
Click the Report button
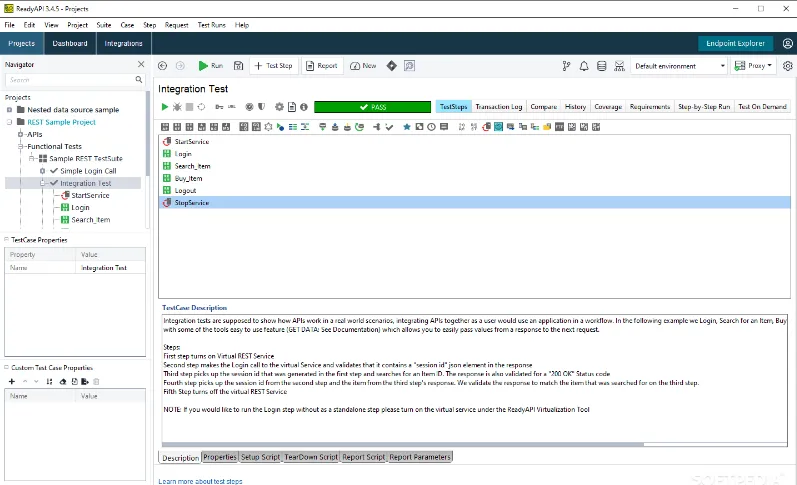[x=322, y=66]
